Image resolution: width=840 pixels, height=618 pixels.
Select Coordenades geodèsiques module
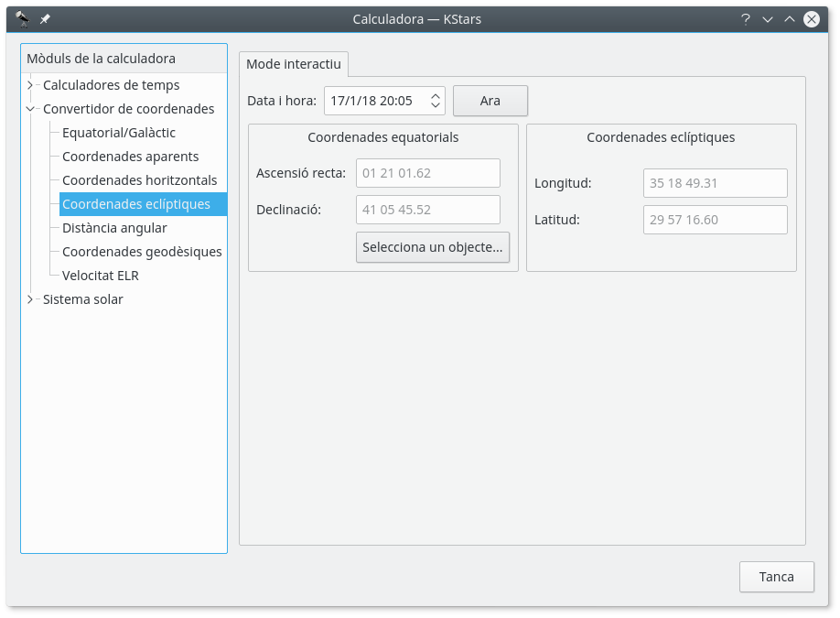point(142,252)
